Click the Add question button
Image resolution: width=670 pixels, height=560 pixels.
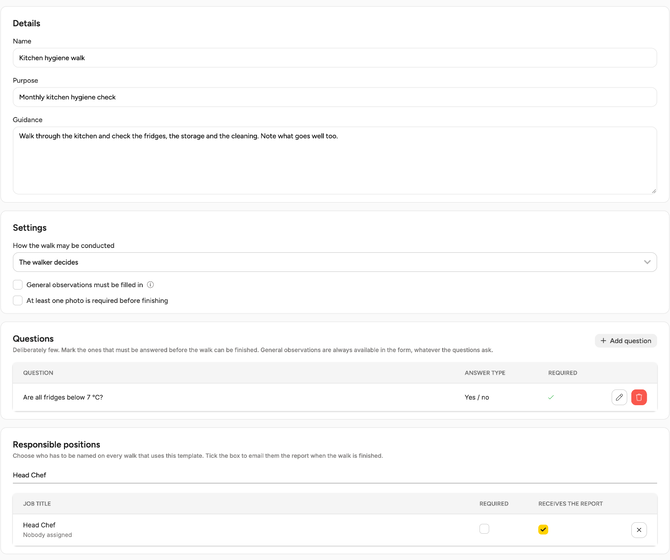point(626,341)
